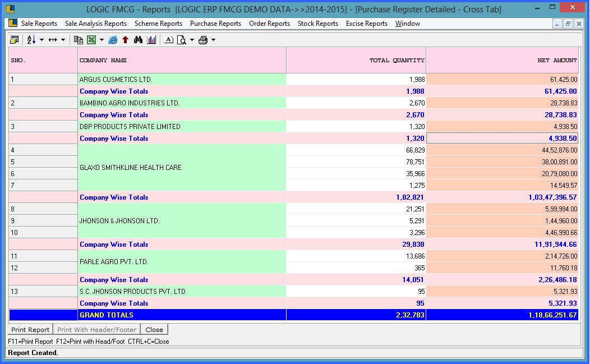The image size is (590, 364).
Task: Open the column width dropdown arrow
Action: (x=63, y=39)
